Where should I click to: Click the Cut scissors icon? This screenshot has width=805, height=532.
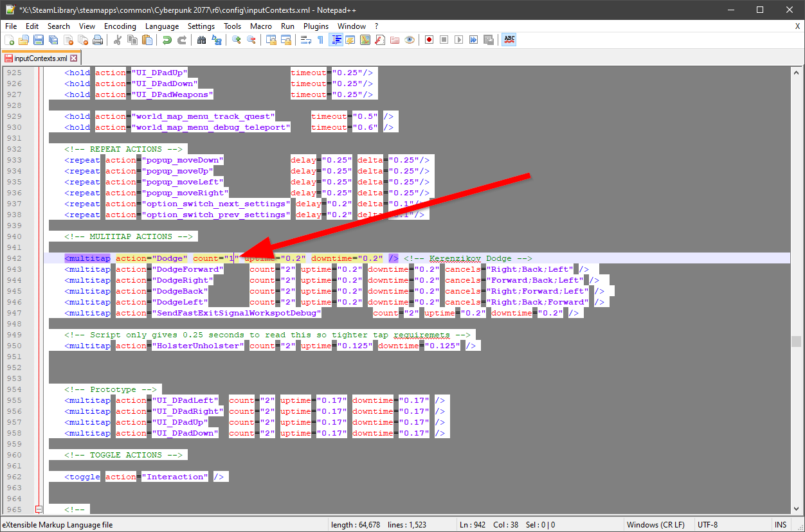[x=117, y=40]
